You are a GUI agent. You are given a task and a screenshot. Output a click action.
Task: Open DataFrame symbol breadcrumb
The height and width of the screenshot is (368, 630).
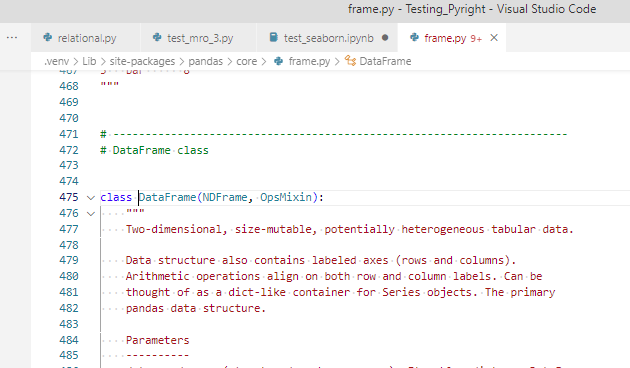(385, 61)
